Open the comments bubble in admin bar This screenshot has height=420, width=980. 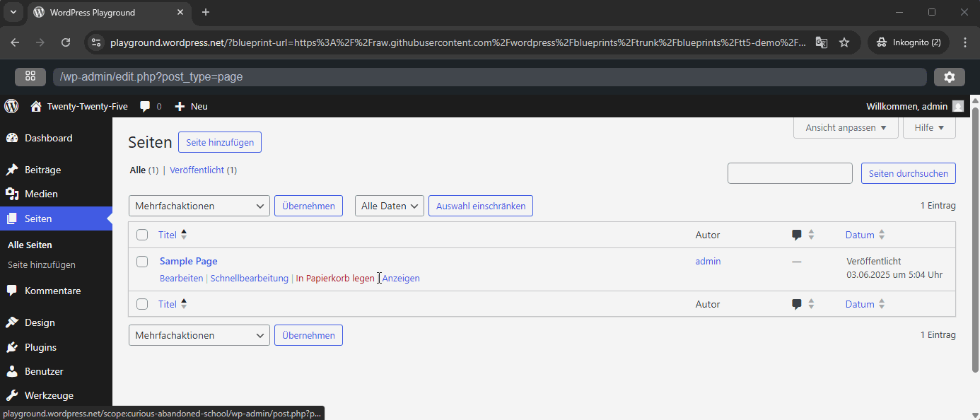pyautogui.click(x=145, y=106)
